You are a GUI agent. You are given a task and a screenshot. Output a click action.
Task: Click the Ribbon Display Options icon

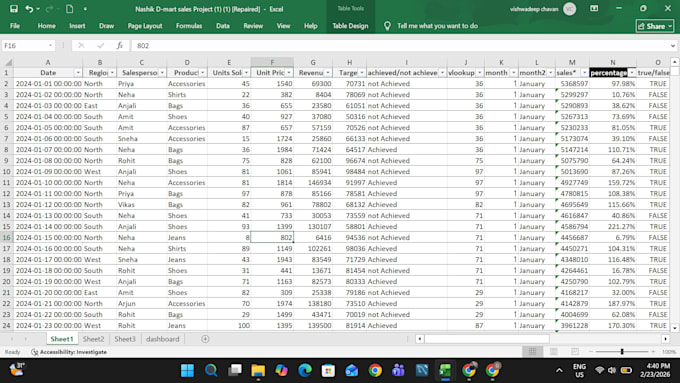tap(594, 9)
